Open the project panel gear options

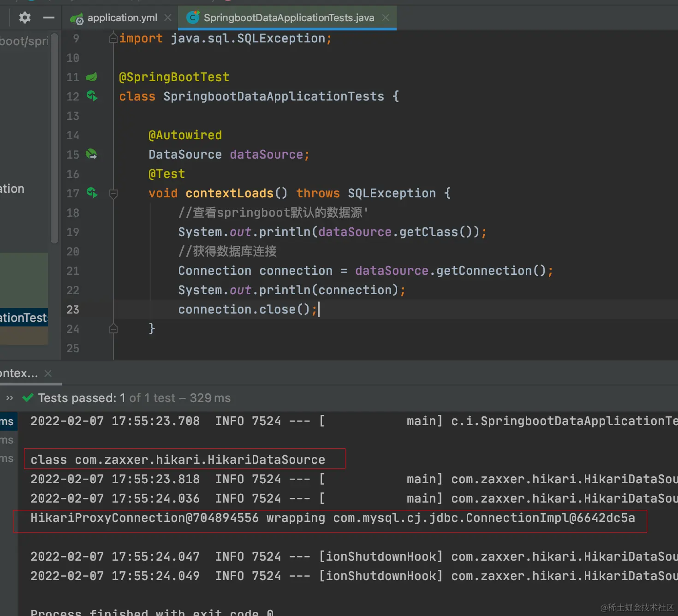[24, 18]
